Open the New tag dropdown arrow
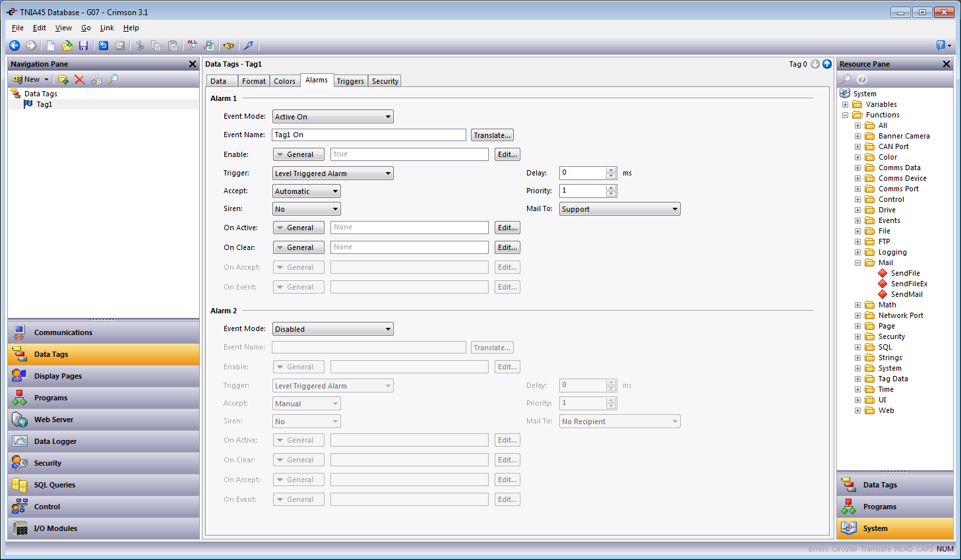 [46, 79]
